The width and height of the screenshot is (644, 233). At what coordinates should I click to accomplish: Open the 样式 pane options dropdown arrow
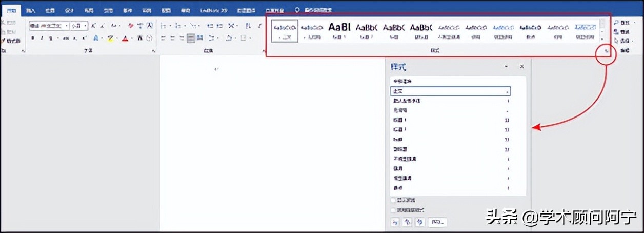click(x=506, y=67)
